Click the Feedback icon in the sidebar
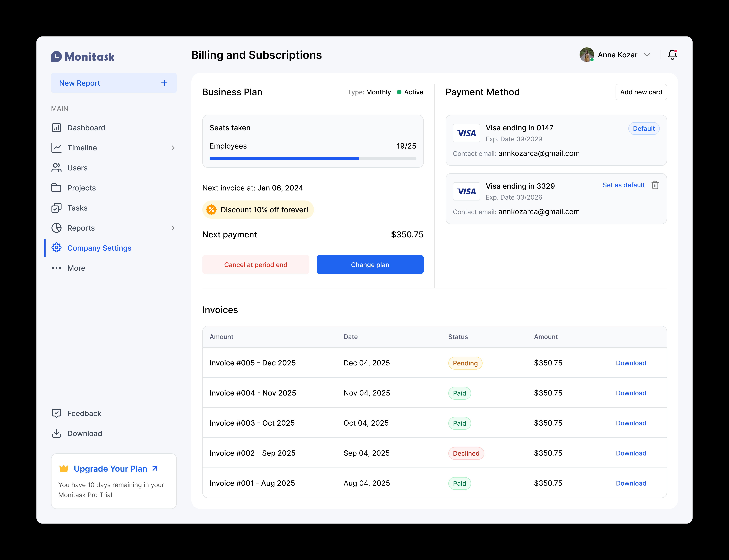The width and height of the screenshot is (729, 560). coord(57,413)
